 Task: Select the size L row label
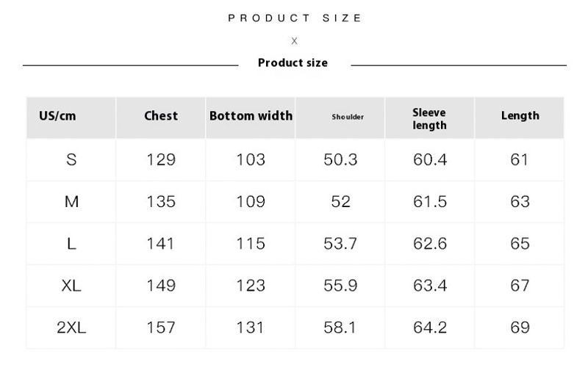pyautogui.click(x=71, y=244)
